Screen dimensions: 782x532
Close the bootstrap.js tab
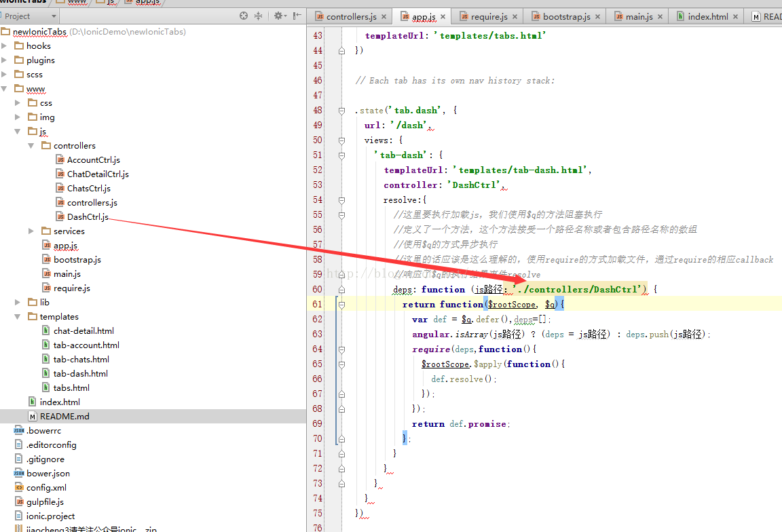click(597, 16)
